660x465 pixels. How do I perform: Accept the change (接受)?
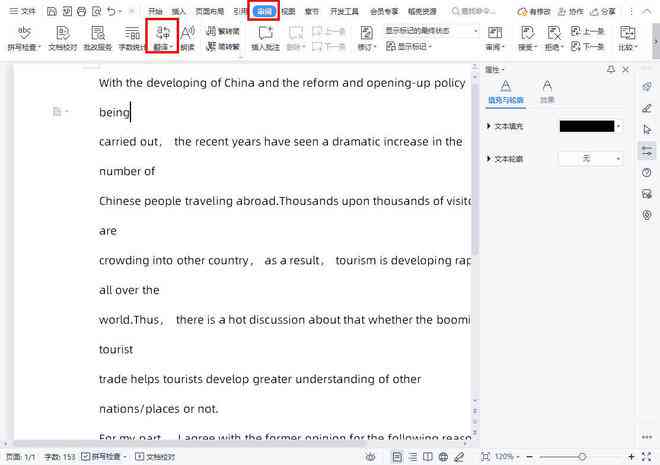(x=527, y=38)
